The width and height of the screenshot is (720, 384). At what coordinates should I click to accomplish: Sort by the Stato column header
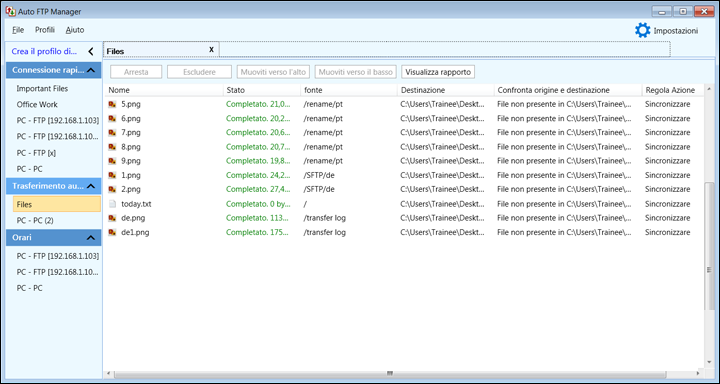[262, 90]
